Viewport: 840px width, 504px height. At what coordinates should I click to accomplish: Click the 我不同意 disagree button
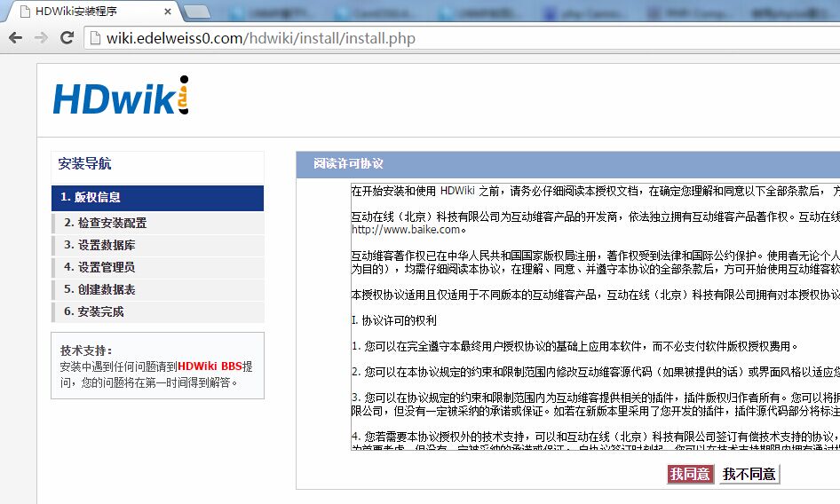(x=749, y=474)
